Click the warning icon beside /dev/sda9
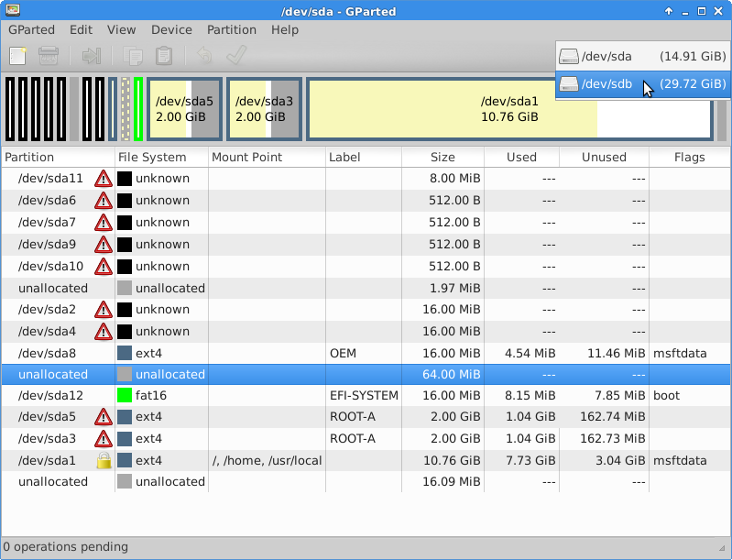 tap(104, 245)
